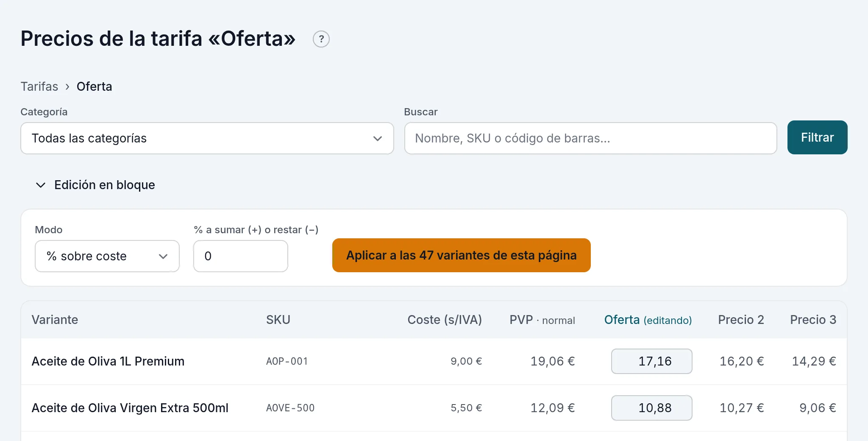Focus the Buscar search field
This screenshot has height=441, width=868.
tap(590, 138)
